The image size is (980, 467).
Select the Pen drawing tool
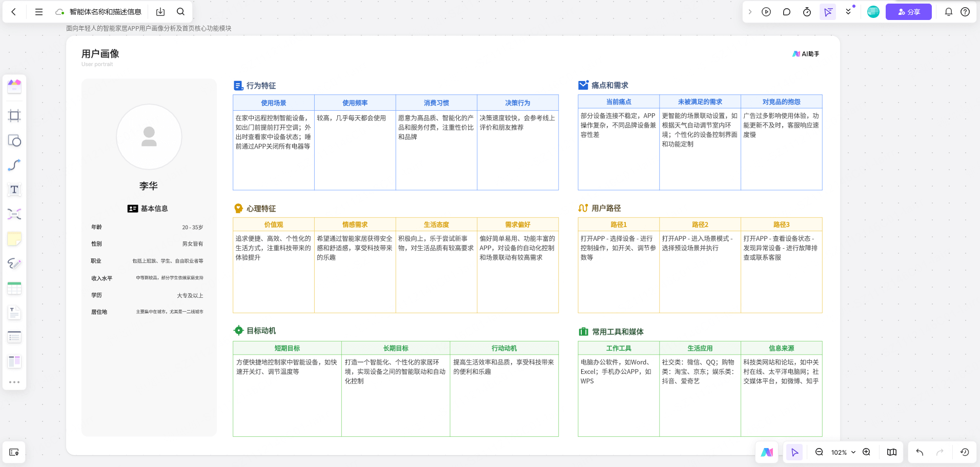coord(14,263)
